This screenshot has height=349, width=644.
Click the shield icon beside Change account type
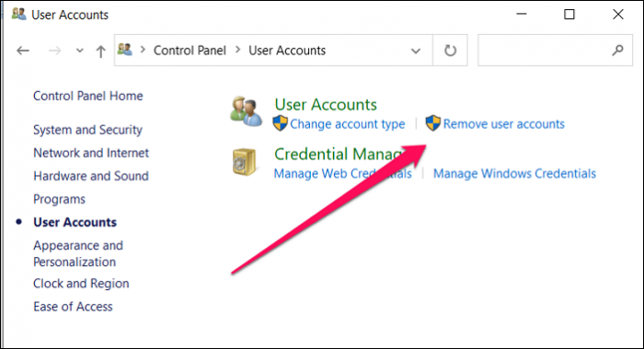click(x=280, y=123)
